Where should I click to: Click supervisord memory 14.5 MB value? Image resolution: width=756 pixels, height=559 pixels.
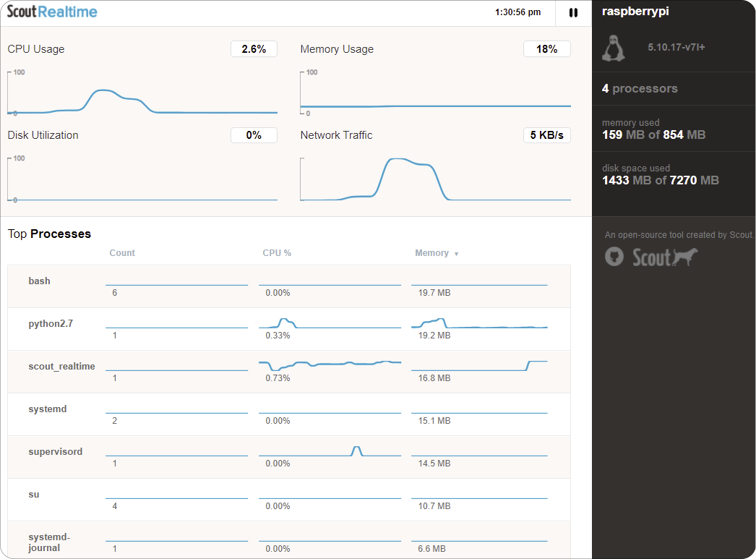pyautogui.click(x=434, y=464)
